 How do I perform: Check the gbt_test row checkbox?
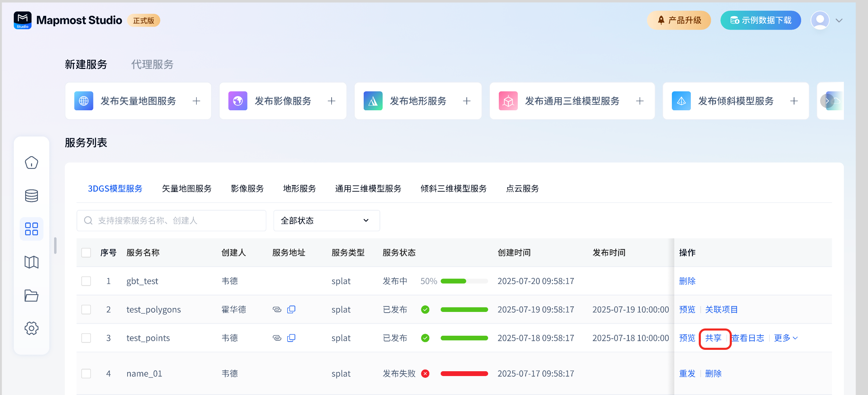pyautogui.click(x=86, y=281)
